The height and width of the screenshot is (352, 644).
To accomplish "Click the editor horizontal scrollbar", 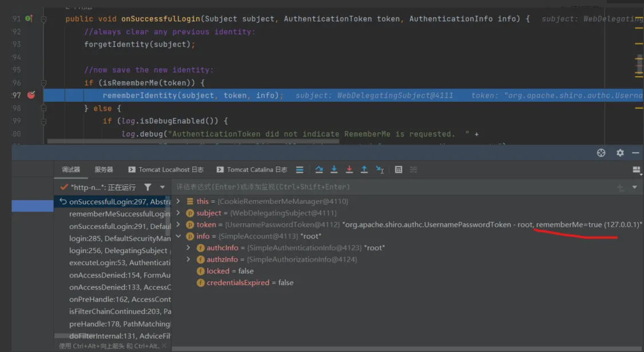I will (x=193, y=141).
